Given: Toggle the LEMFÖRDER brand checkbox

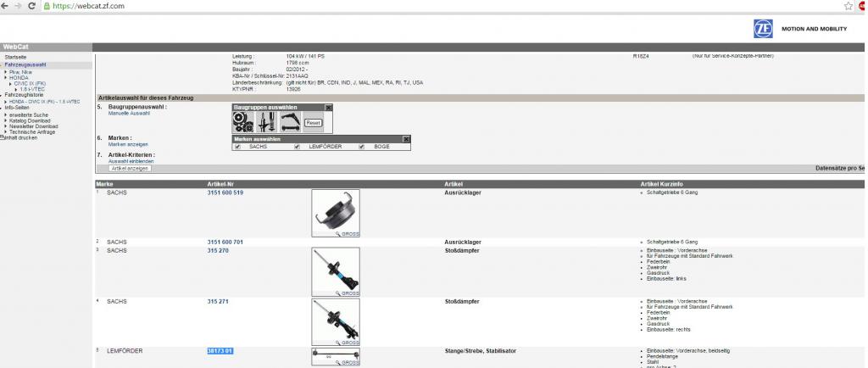Looking at the screenshot, I should pos(297,147).
